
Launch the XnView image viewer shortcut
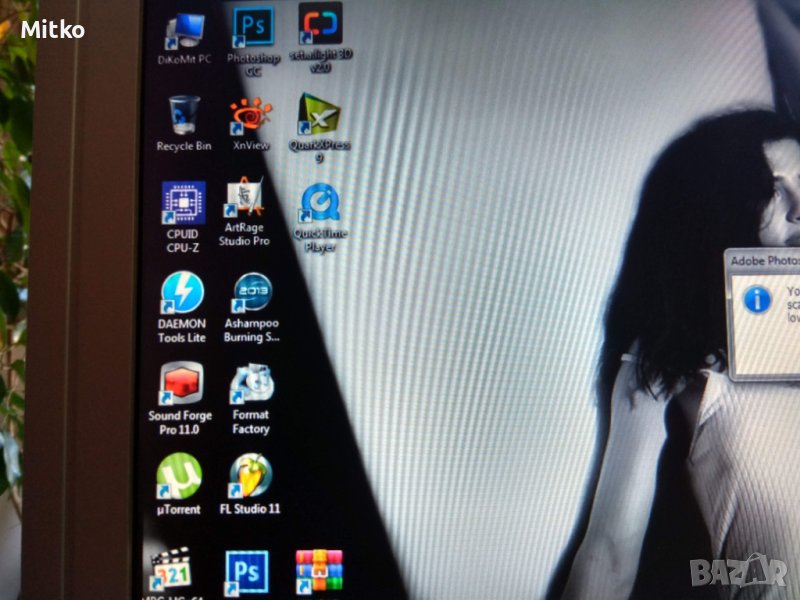250,118
